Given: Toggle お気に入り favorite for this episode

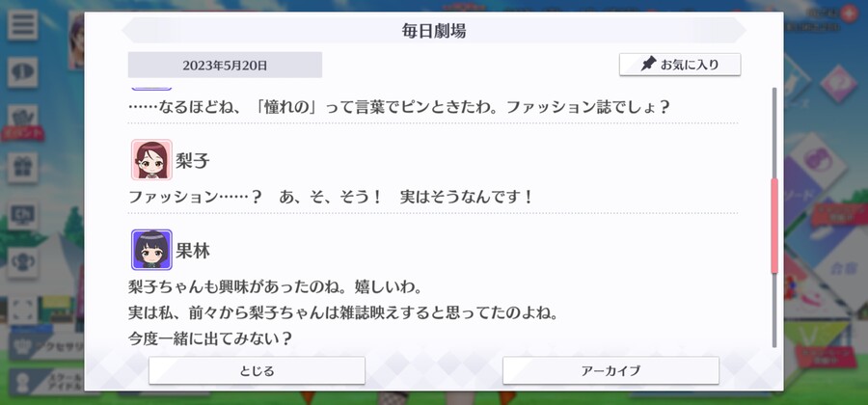Looking at the screenshot, I should tap(680, 65).
